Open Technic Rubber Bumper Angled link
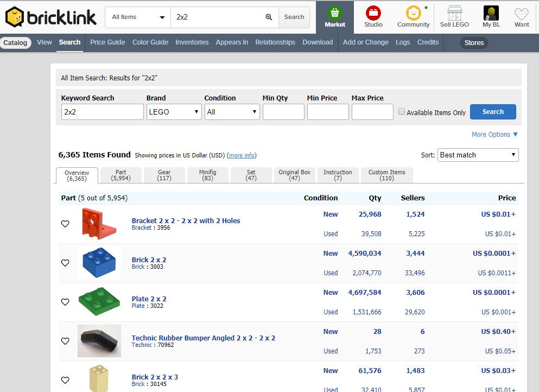Viewport: 539px width, 392px height. 203,338
